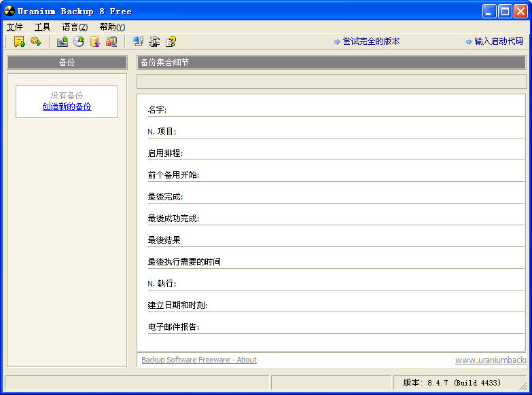Click the run backup gears icon

tap(36, 41)
